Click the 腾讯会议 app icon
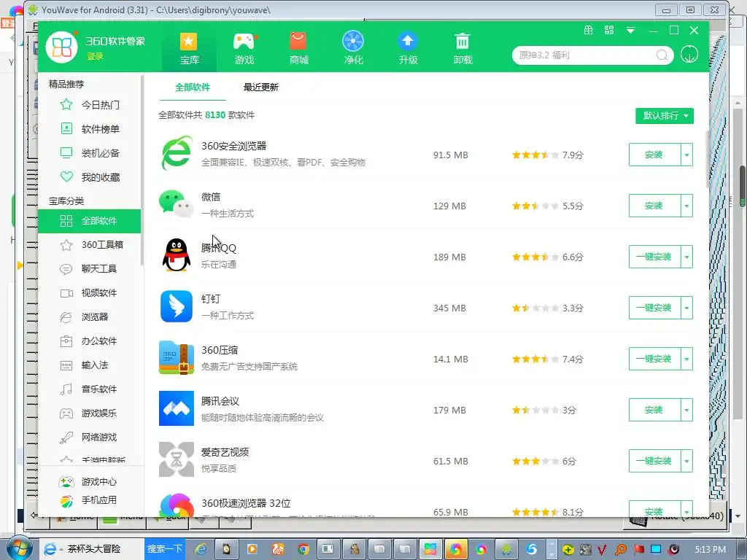 (177, 408)
